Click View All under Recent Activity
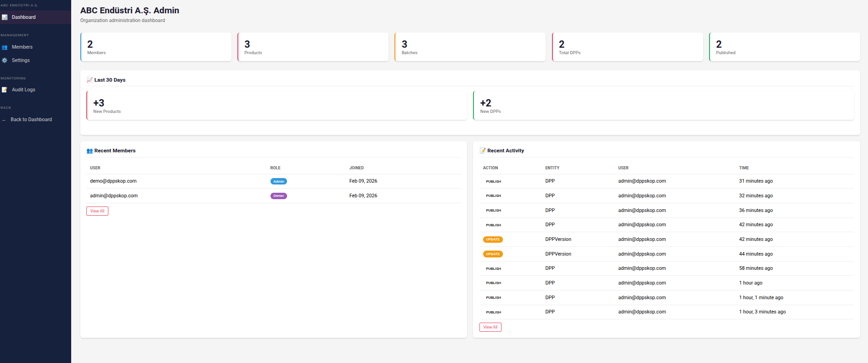The height and width of the screenshot is (363, 868). coord(490,327)
